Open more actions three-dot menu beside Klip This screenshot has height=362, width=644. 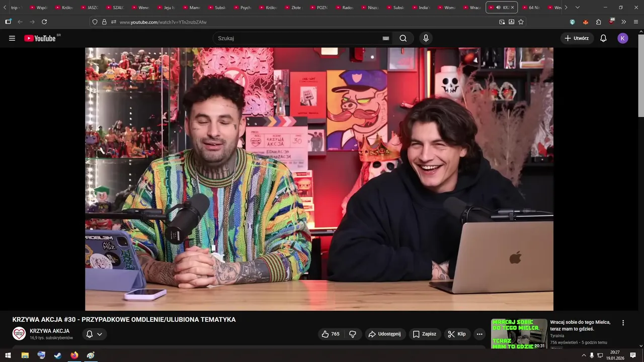pyautogui.click(x=479, y=334)
